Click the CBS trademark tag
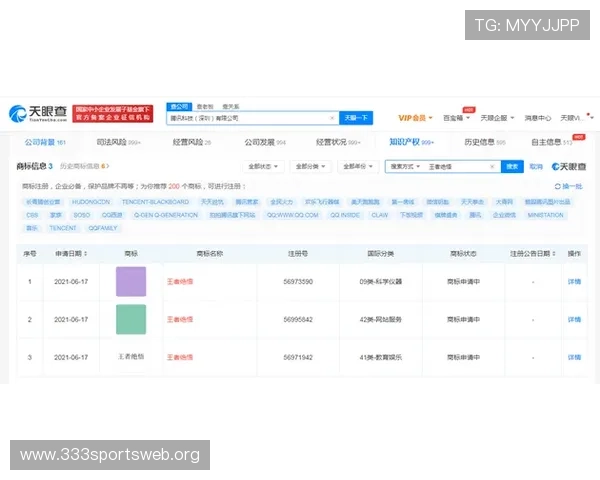 coord(32,215)
